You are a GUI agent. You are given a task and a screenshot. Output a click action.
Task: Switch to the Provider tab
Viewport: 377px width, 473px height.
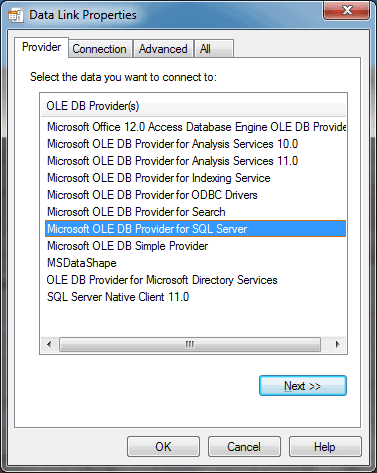[x=41, y=47]
